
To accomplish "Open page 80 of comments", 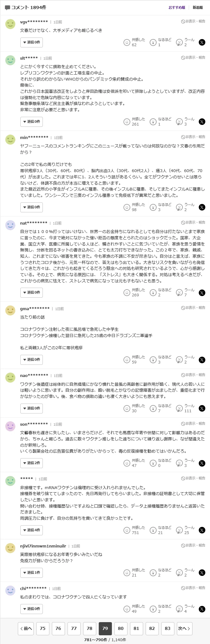I will click(x=121, y=629).
